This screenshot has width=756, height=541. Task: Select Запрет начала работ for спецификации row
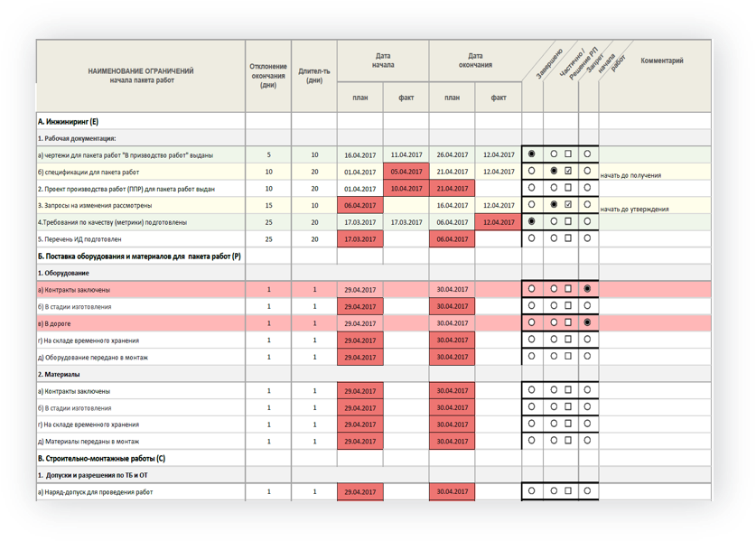point(587,171)
